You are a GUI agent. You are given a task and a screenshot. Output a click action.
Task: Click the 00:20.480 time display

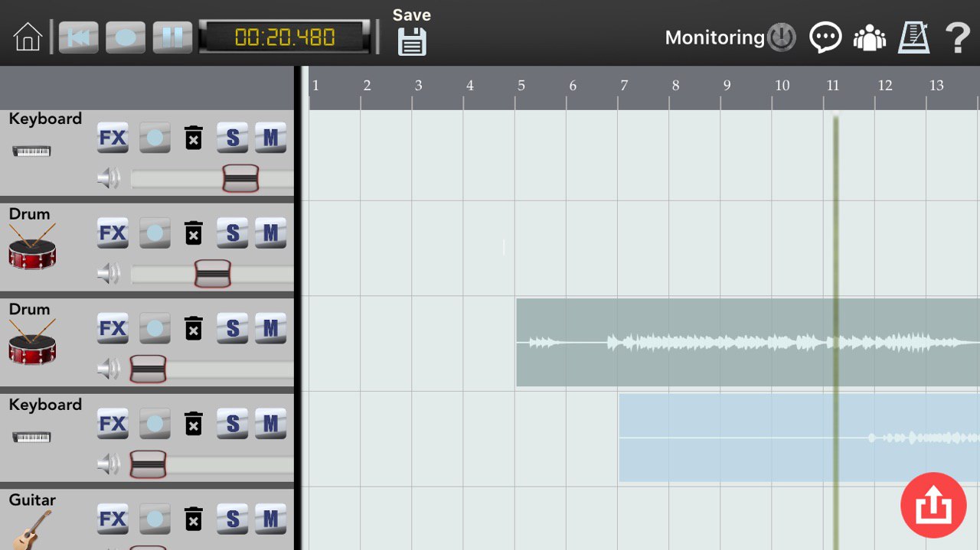[284, 37]
